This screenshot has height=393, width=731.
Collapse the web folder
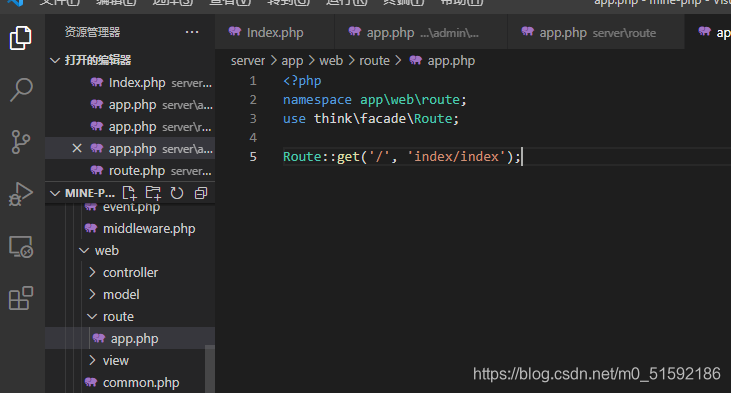click(84, 250)
